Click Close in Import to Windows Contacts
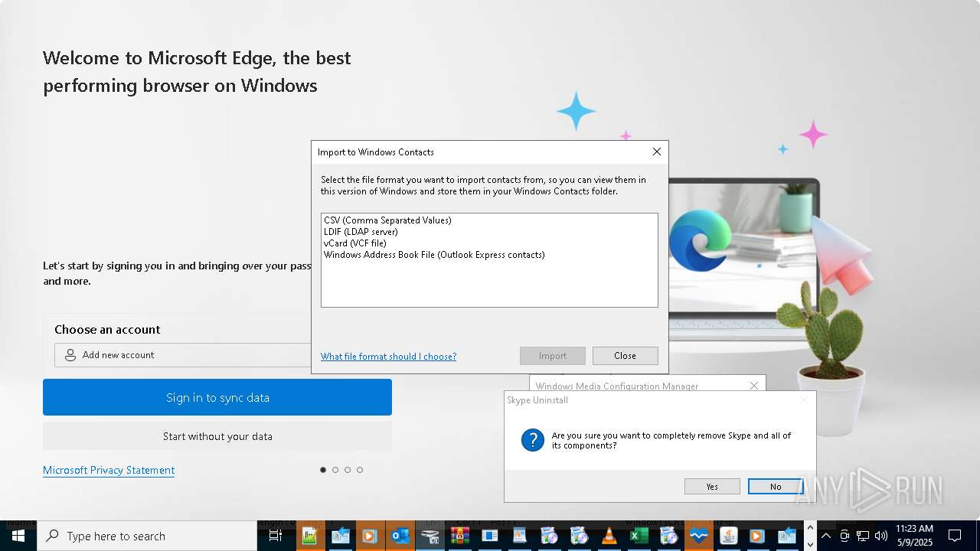Viewport: 980px width, 551px height. [626, 356]
